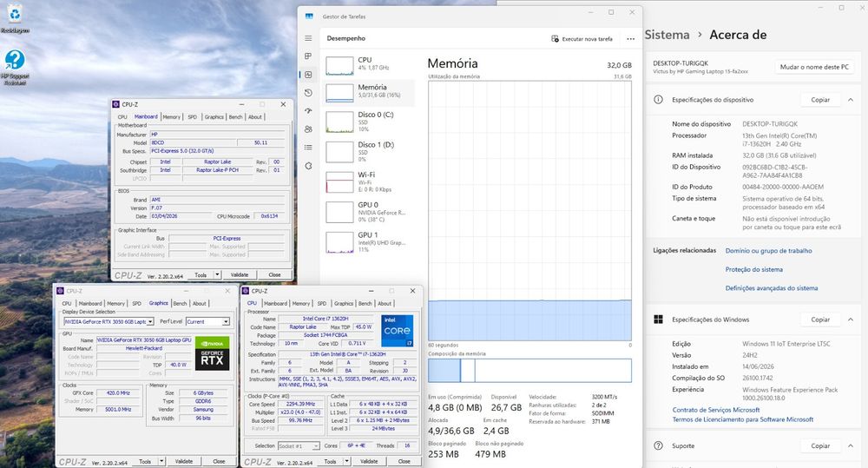This screenshot has height=468, width=868.
Task: Open Processes page icon in Task Manager sidebar
Action: coord(308,56)
